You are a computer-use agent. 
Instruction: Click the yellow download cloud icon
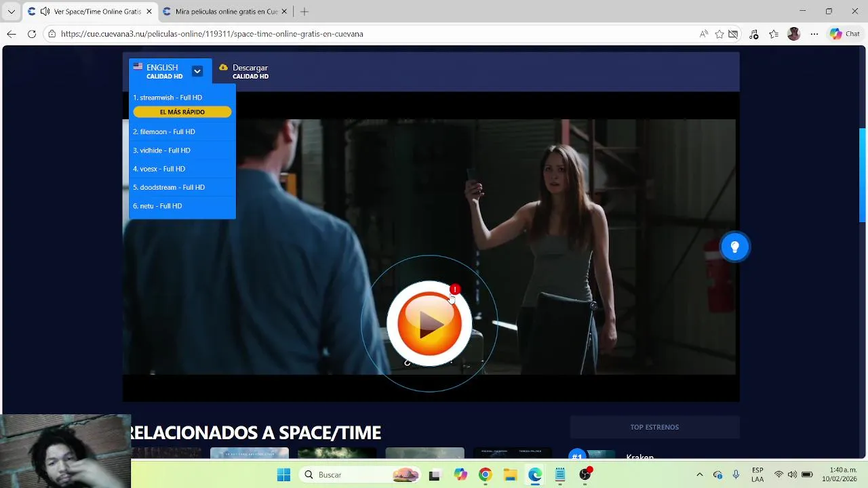(x=223, y=68)
